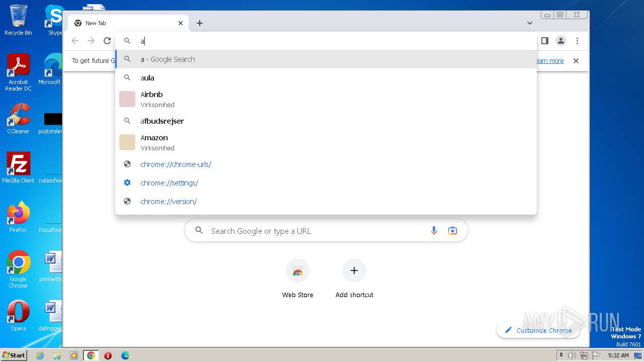644x362 pixels.
Task: Open Internet Explorer from taskbar
Action: pos(40,355)
